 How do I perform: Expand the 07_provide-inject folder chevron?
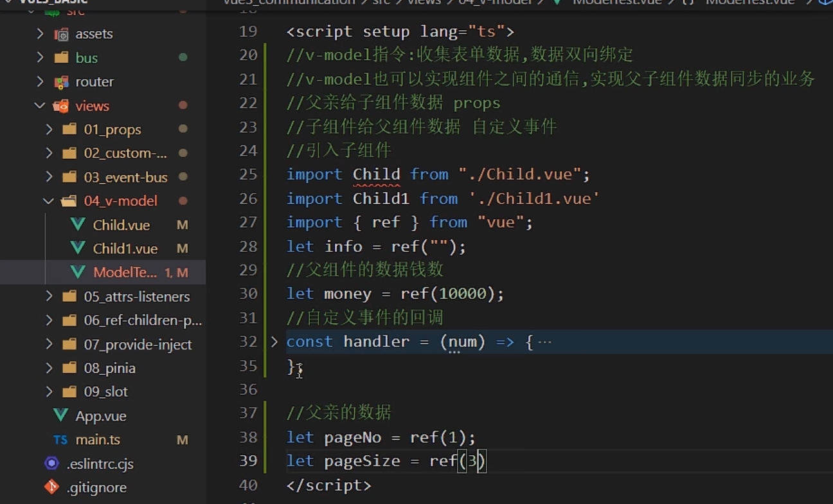[x=49, y=344]
